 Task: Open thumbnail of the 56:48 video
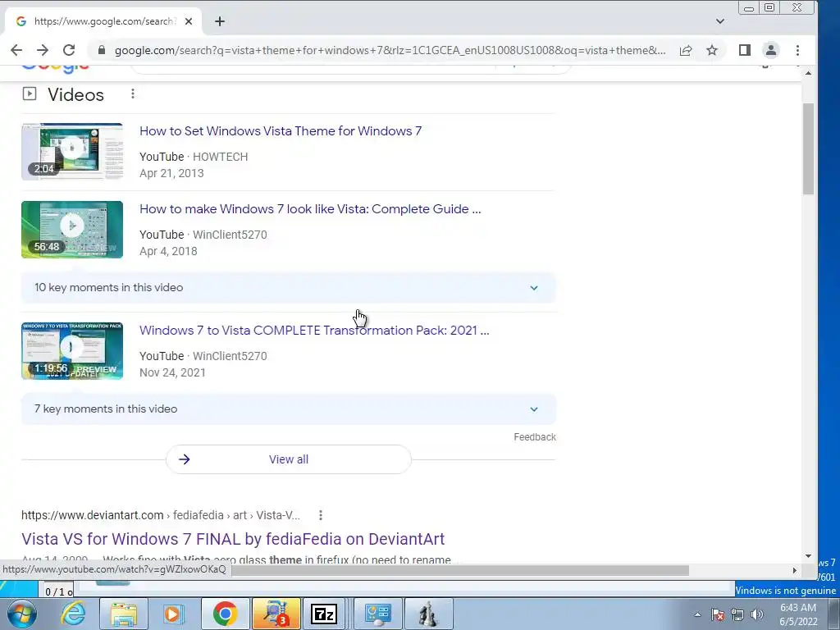click(72, 230)
